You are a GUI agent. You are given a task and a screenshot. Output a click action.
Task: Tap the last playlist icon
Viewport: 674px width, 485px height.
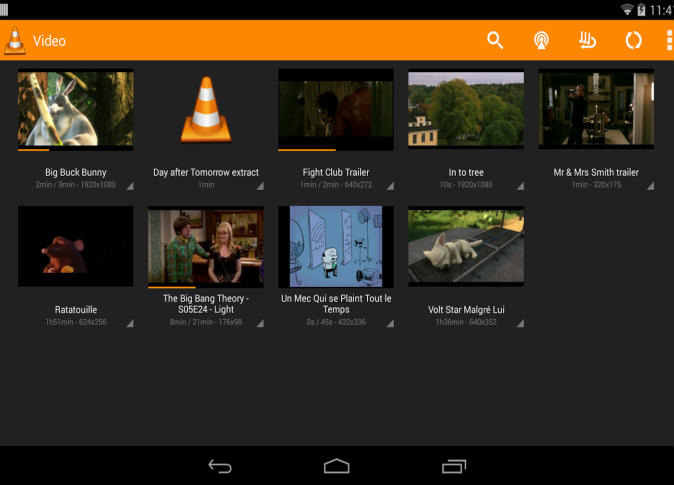pos(587,40)
